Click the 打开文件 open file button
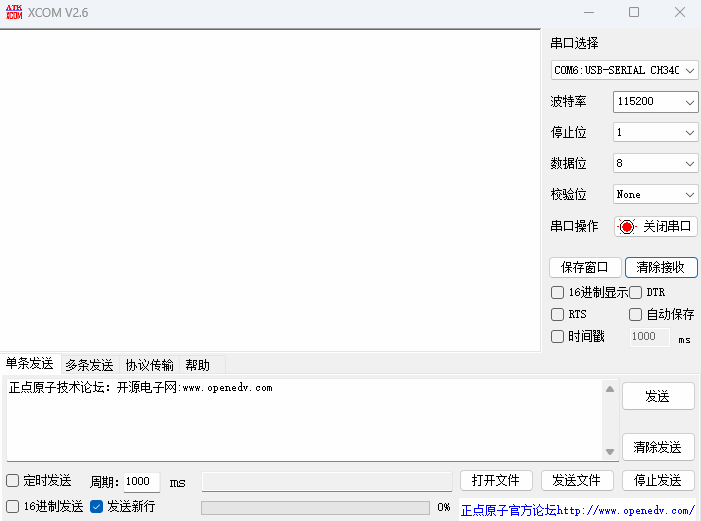The width and height of the screenshot is (701, 521). [x=496, y=481]
